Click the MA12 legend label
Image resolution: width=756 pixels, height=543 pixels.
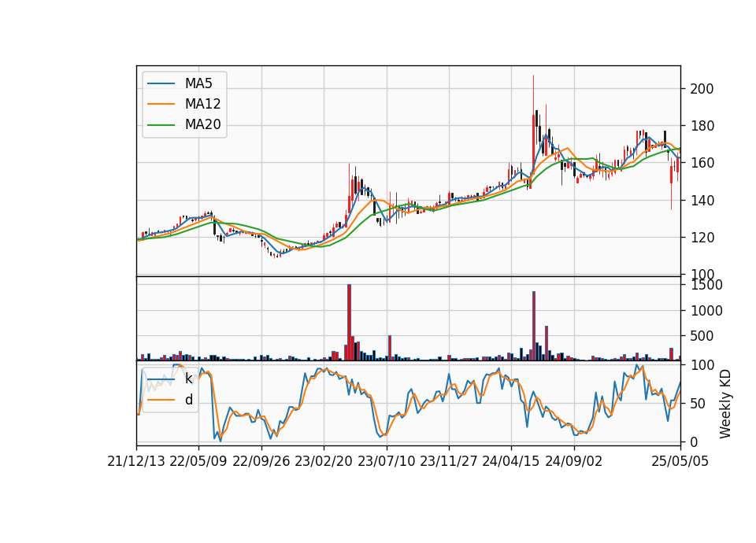(x=202, y=104)
